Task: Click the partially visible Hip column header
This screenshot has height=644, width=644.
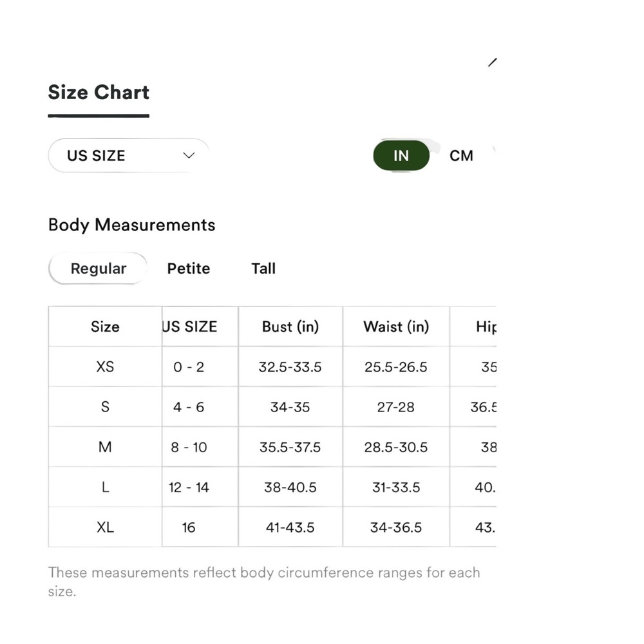Action: coord(486,327)
